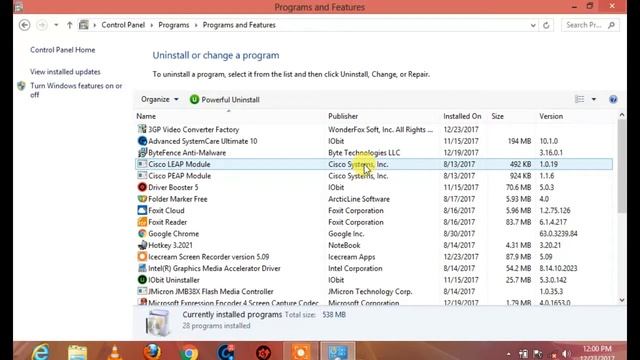The image size is (640, 360).
Task: Click the green Powerful Uninstall icon
Action: (x=194, y=99)
